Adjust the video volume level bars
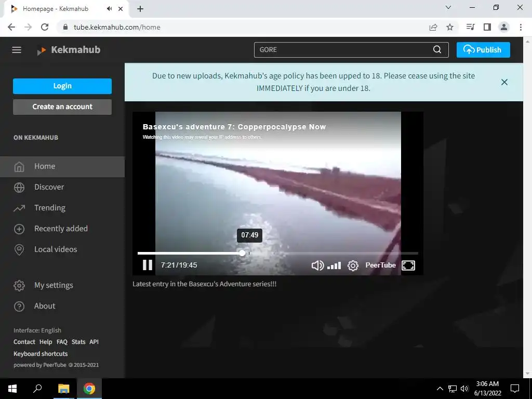 point(334,265)
